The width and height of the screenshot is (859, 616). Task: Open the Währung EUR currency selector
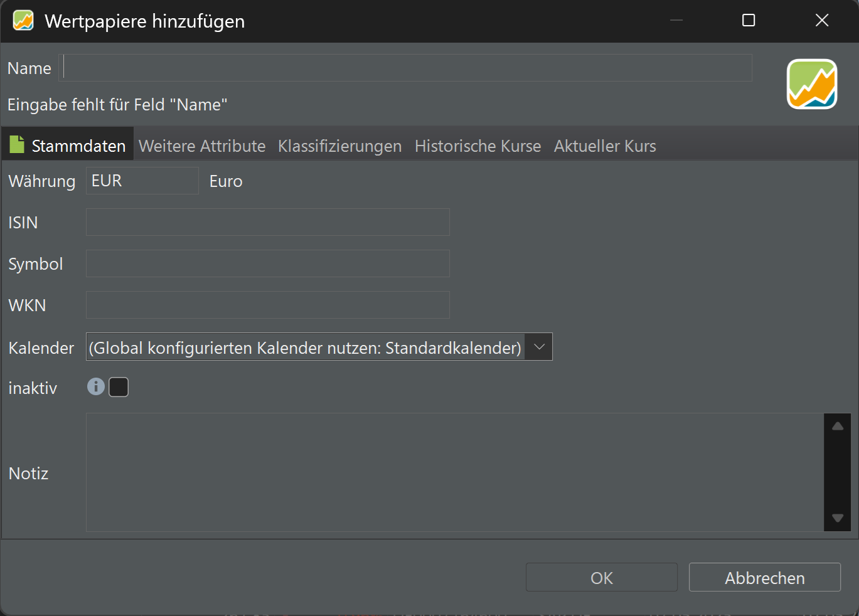coord(142,181)
